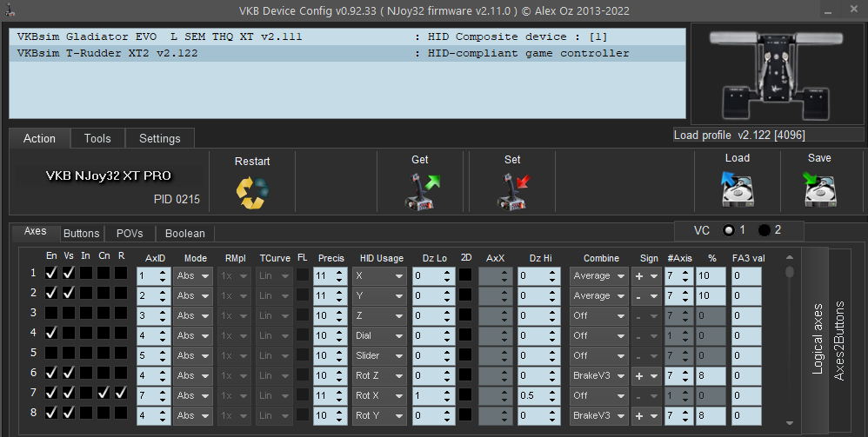Image resolution: width=868 pixels, height=437 pixels.
Task: Click the FA3 val field for axis 8
Action: [x=746, y=415]
